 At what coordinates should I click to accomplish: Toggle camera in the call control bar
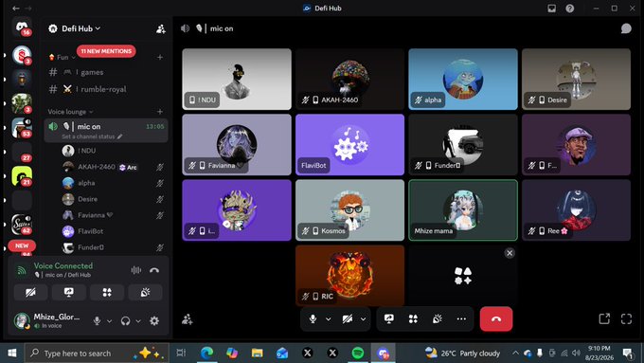pos(348,318)
